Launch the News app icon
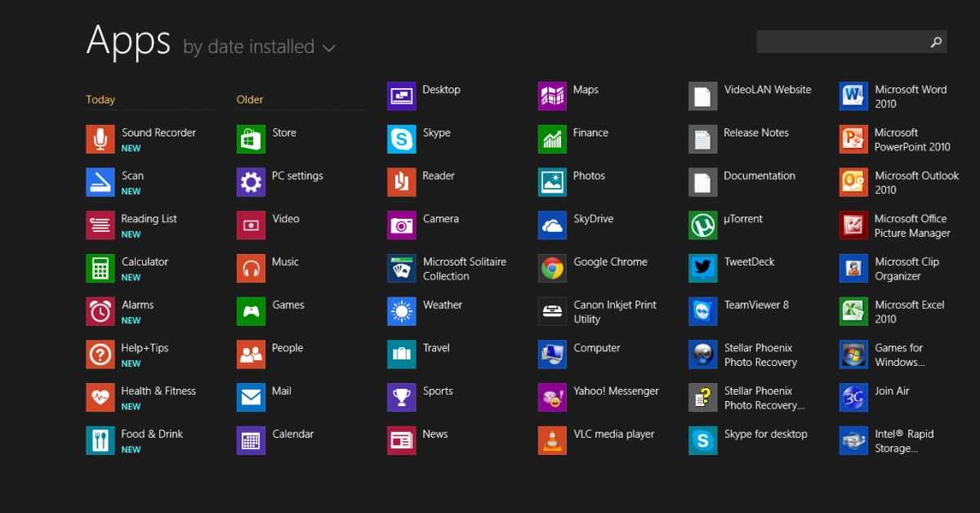This screenshot has height=513, width=980. [402, 440]
